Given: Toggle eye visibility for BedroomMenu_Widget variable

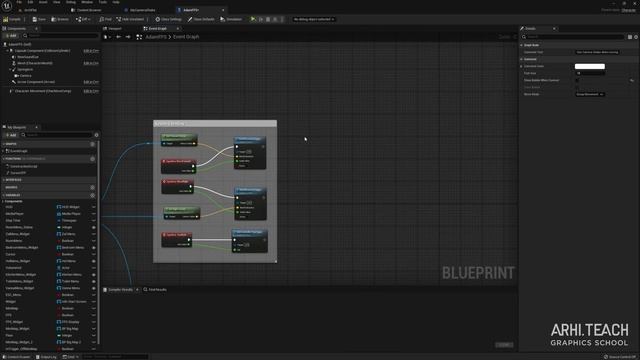Looking at the screenshot, I should tap(93, 247).
